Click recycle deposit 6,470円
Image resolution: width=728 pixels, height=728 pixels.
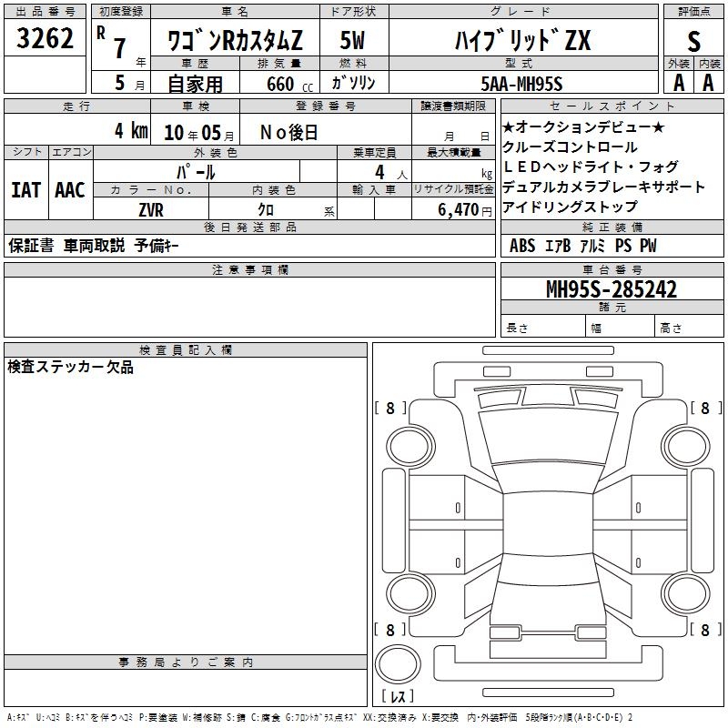[x=465, y=210]
